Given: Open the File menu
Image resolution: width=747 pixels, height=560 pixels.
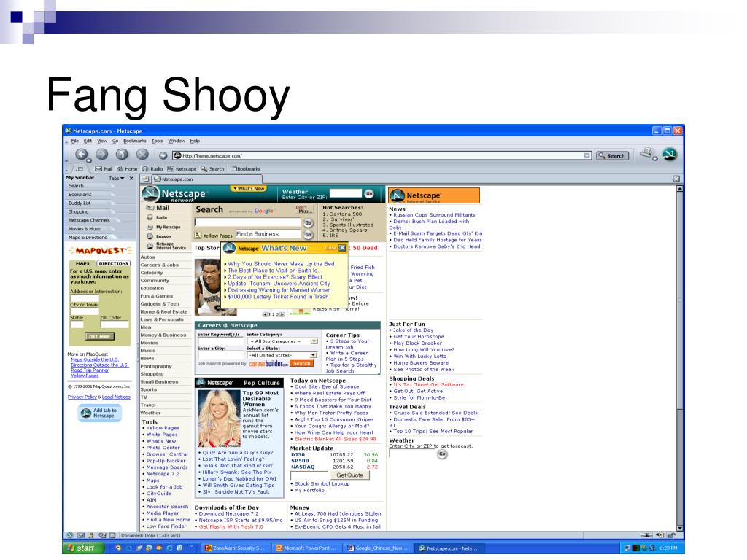Looking at the screenshot, I should point(75,141).
